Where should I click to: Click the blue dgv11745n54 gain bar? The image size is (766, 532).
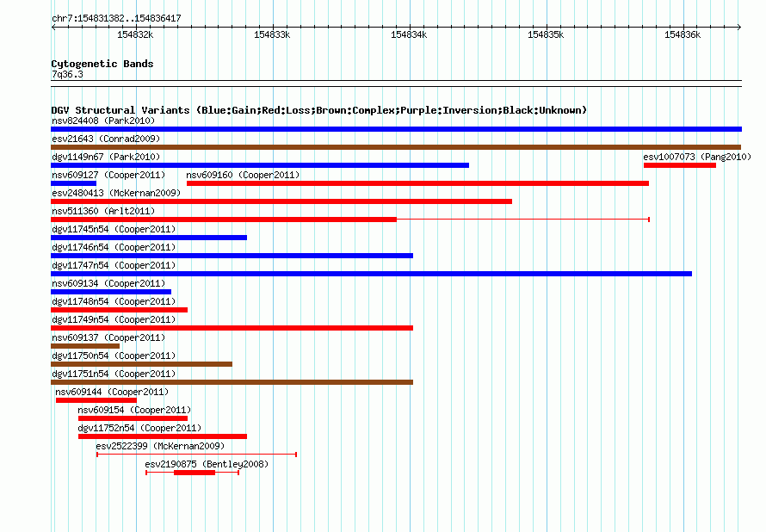point(149,238)
